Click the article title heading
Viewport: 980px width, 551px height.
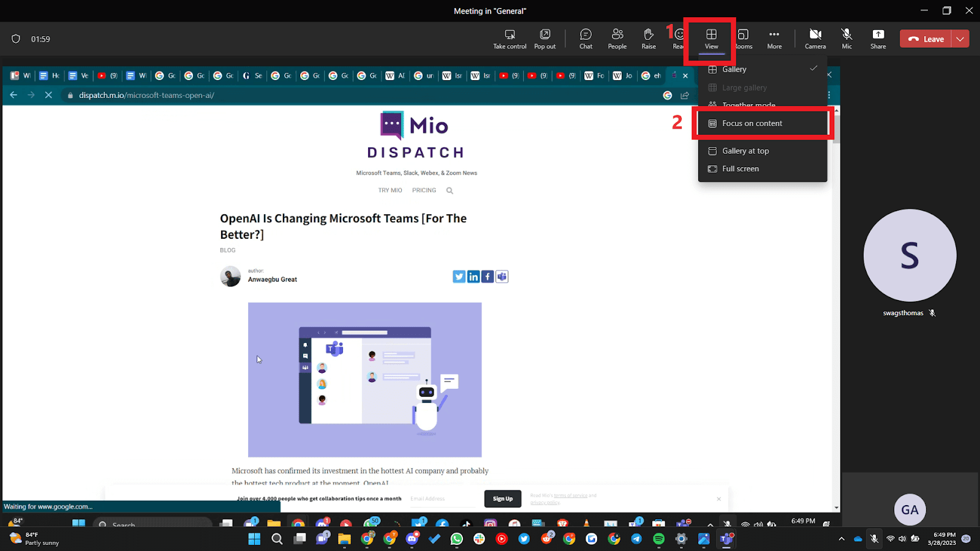(343, 227)
